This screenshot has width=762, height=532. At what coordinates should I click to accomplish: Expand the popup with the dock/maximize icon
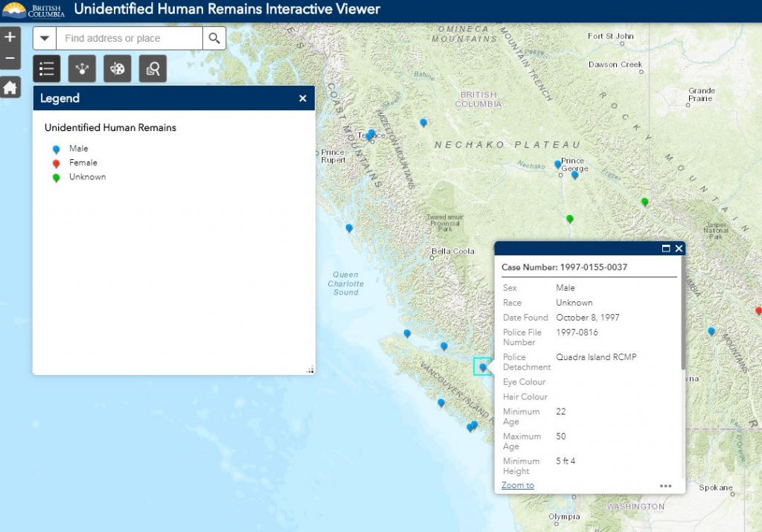667,249
